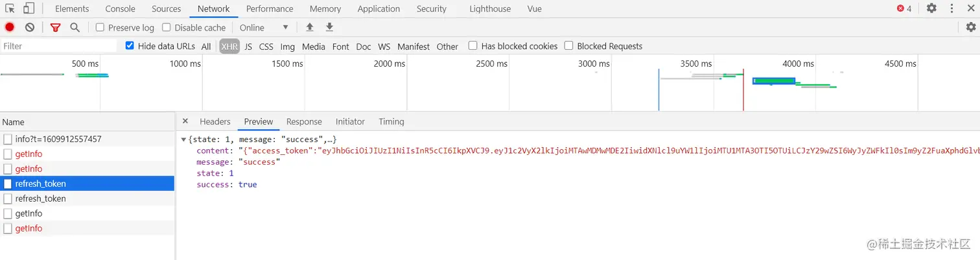The width and height of the screenshot is (980, 260).
Task: Open the Online throttling dropdown
Action: pos(264,27)
